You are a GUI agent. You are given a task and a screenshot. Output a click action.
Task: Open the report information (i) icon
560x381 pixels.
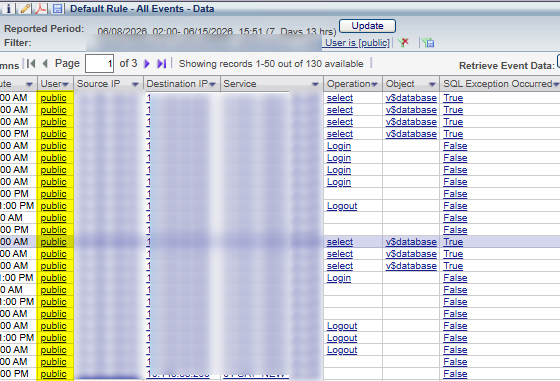8,9
